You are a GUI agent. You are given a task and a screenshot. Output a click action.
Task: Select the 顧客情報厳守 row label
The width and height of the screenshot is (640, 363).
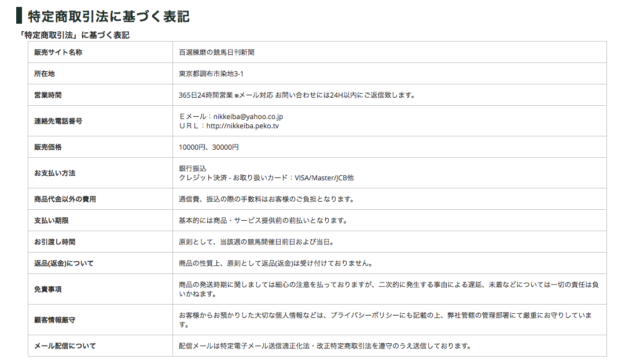pyautogui.click(x=55, y=320)
